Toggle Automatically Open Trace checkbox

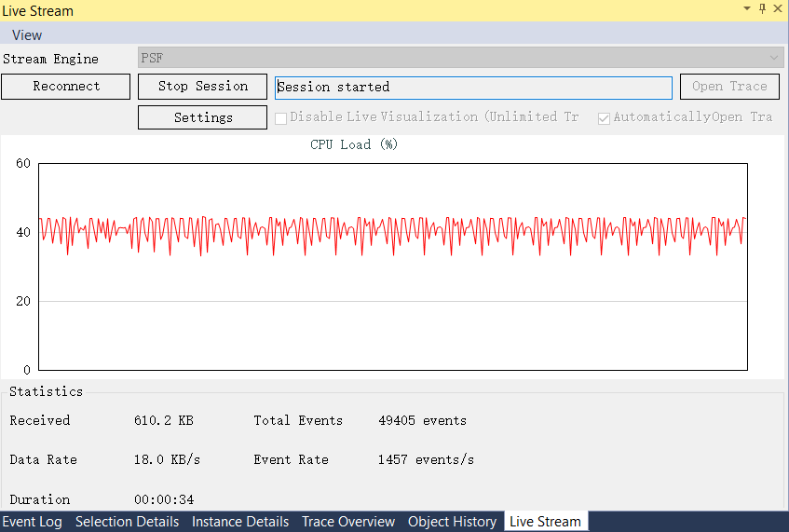point(604,118)
